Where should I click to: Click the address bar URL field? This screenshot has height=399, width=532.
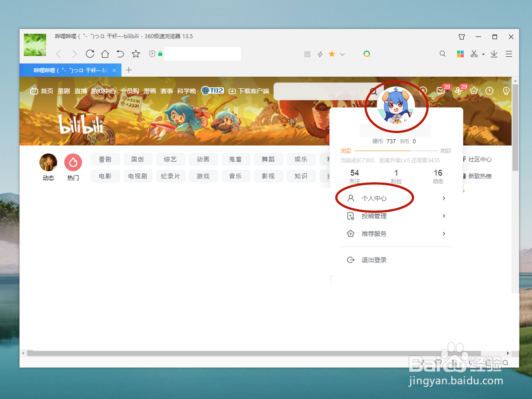pos(203,54)
